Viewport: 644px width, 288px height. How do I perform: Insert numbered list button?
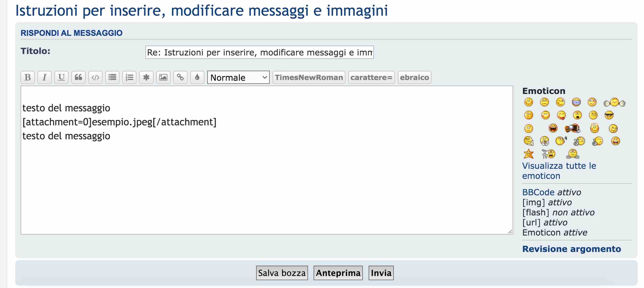[129, 78]
